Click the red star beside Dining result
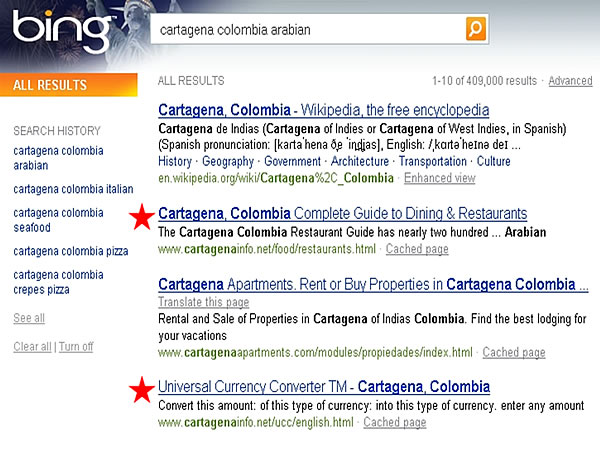600x450 pixels. [143, 215]
